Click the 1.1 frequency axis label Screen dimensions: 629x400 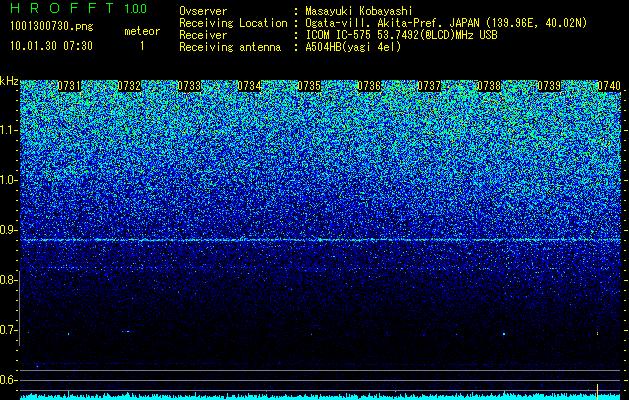tap(8, 130)
